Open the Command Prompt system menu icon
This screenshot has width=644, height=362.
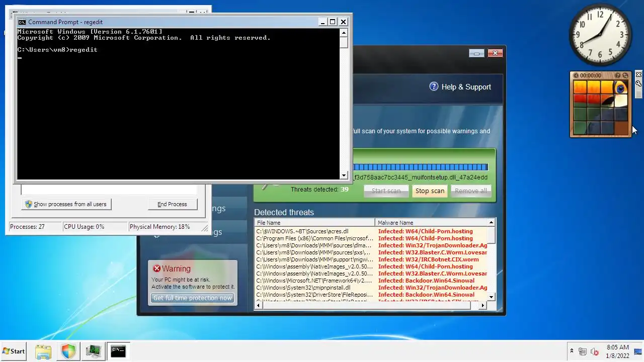(x=22, y=22)
